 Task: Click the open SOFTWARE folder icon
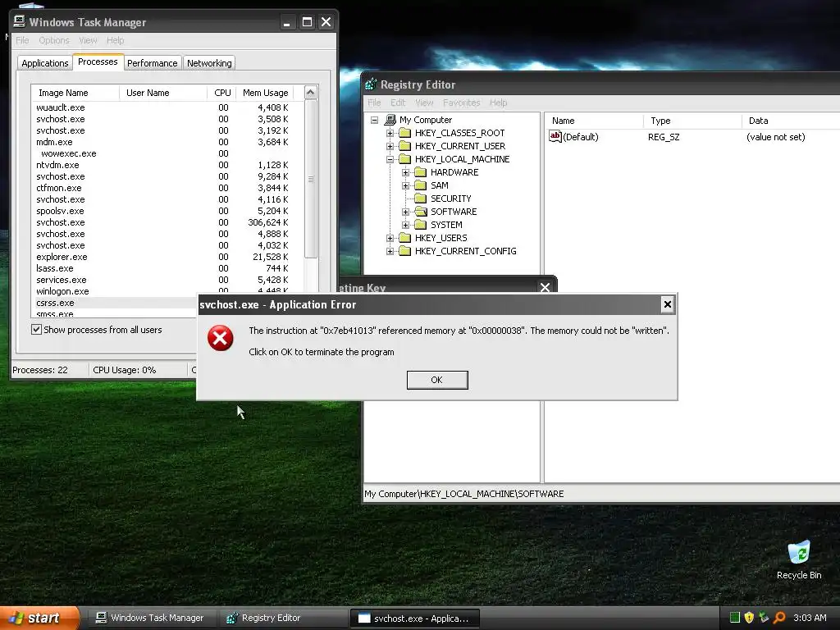click(421, 212)
